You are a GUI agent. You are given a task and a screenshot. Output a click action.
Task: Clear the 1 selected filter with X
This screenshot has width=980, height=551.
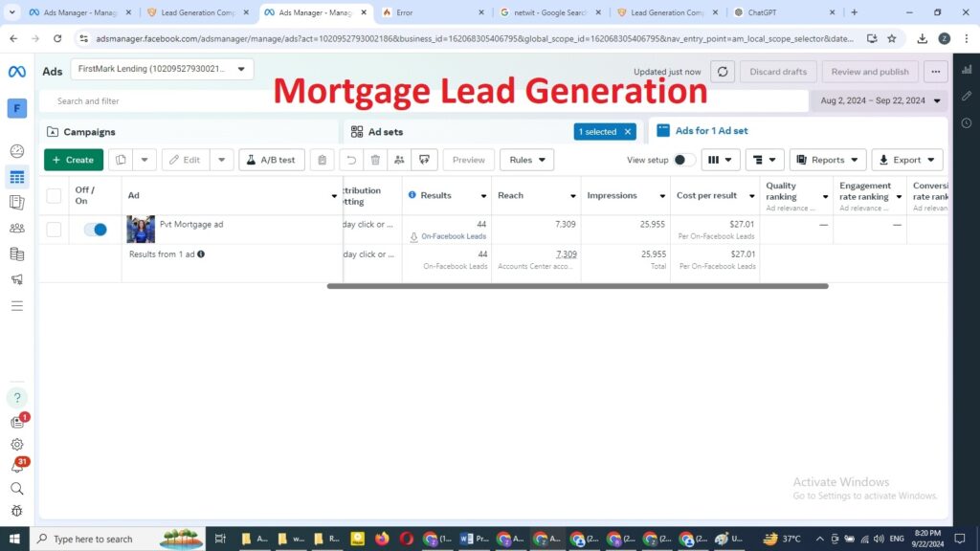[x=628, y=132]
